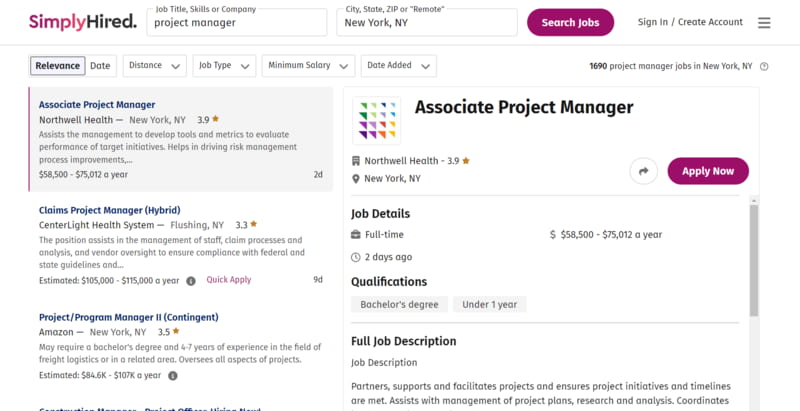The height and width of the screenshot is (411, 800).
Task: Click the Northwell Health company logo
Action: click(x=377, y=121)
